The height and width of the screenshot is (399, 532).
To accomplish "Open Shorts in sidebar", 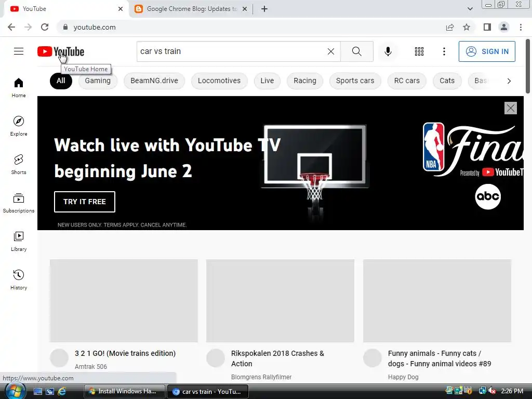I will pyautogui.click(x=19, y=165).
